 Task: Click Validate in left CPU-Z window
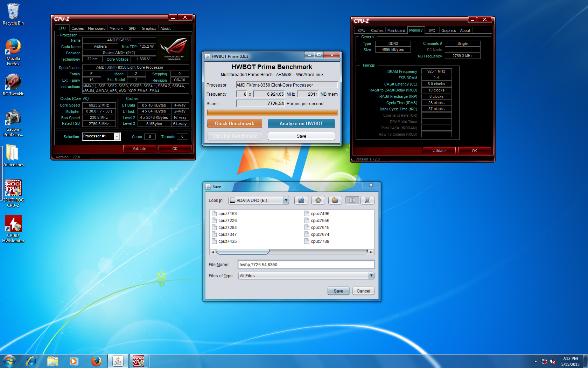pyautogui.click(x=139, y=149)
